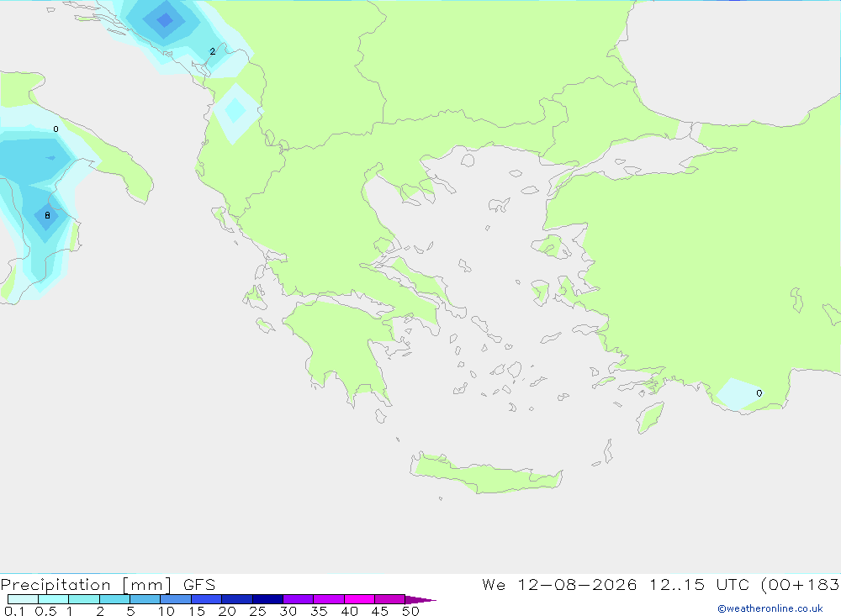The image size is (841, 616).
Task: Pick the 15–20 mm legend color swatch
Action: 207,599
